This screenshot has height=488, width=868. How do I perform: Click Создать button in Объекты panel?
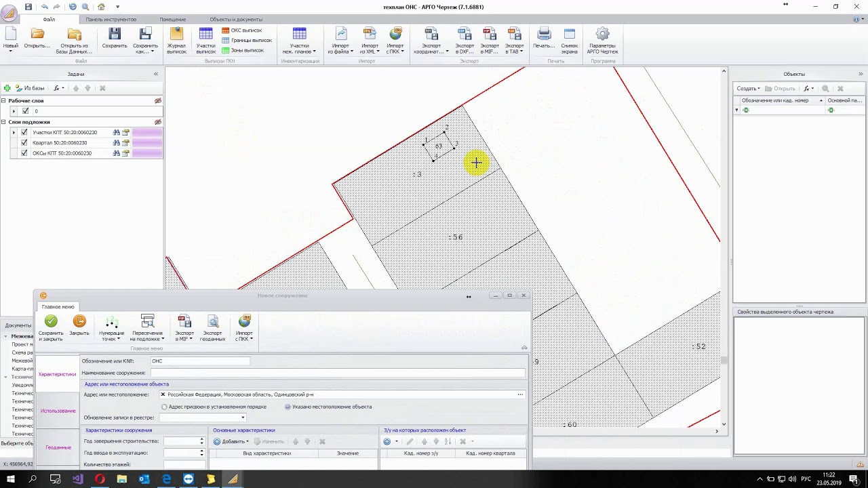pos(749,89)
